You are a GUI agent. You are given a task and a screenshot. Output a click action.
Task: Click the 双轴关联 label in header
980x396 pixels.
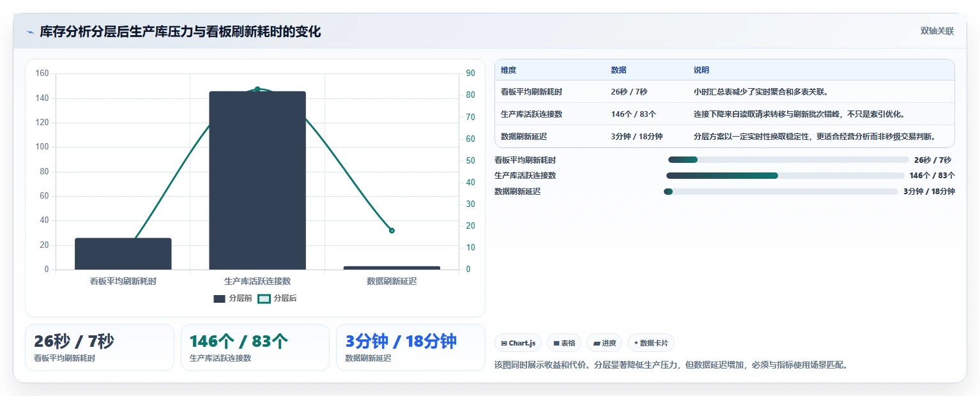[937, 31]
